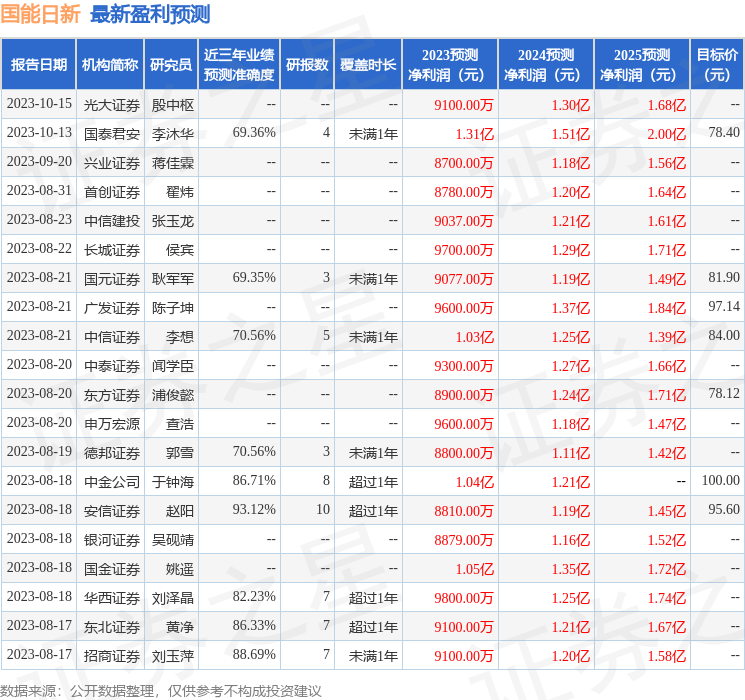Viewport: 745px width, 700px height.
Task: Select the 东方证券 institution cell
Action: 112,395
